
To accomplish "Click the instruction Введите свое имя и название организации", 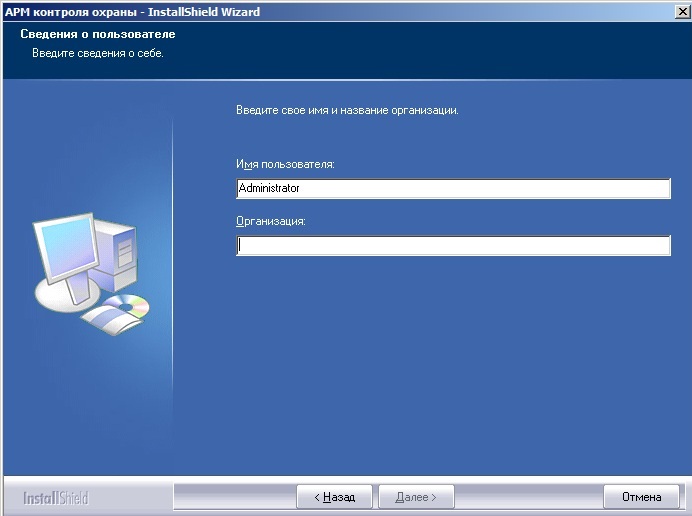I will point(347,110).
